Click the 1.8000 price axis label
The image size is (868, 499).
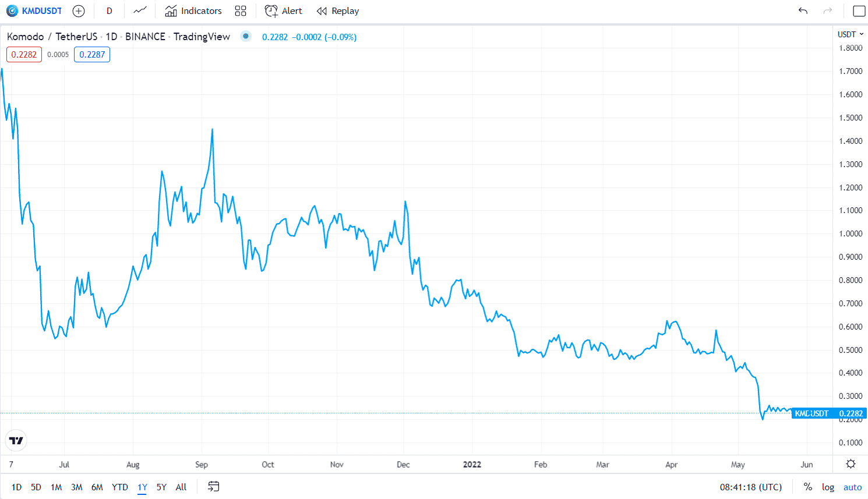point(851,48)
